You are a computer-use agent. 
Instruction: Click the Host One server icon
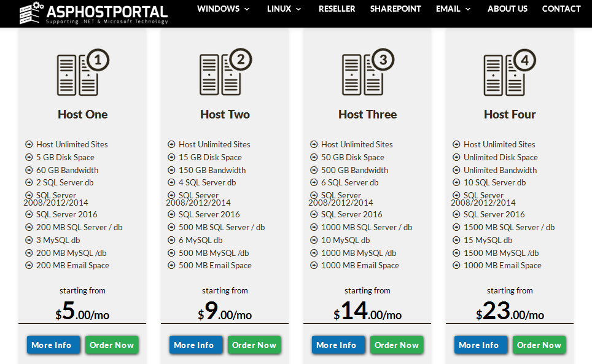[x=83, y=72]
